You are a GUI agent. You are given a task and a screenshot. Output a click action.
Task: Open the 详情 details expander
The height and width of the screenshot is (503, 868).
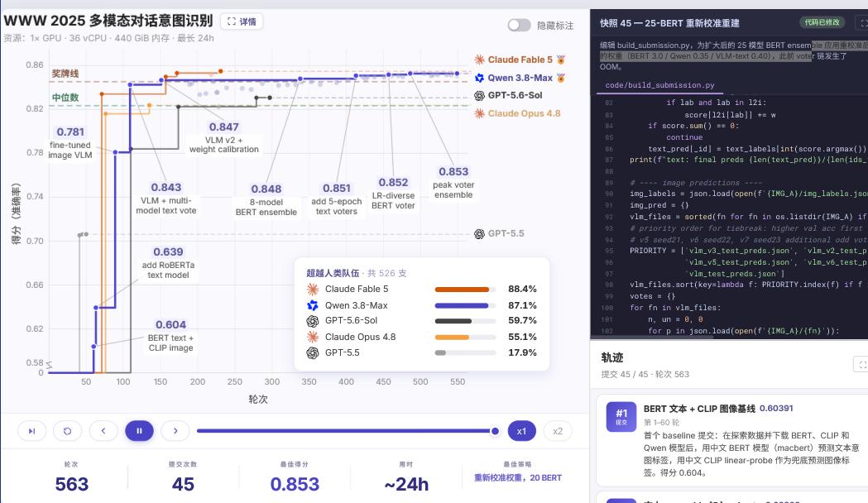(242, 22)
